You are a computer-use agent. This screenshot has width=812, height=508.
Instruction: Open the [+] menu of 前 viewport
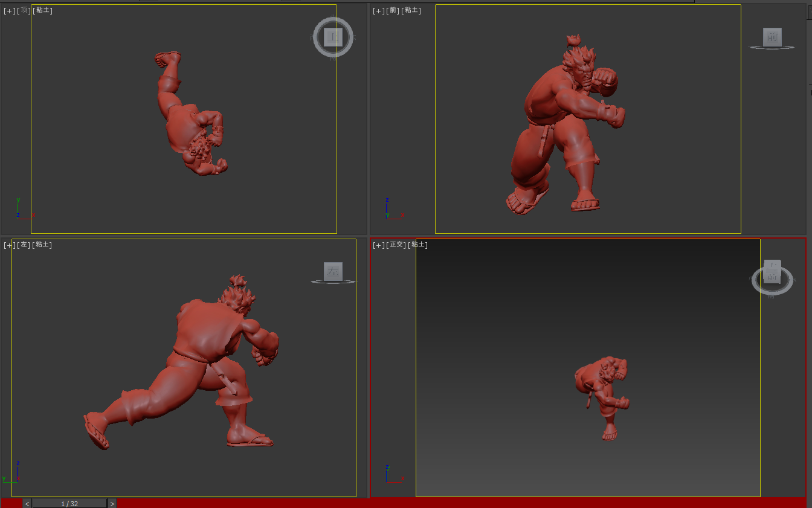tap(379, 10)
